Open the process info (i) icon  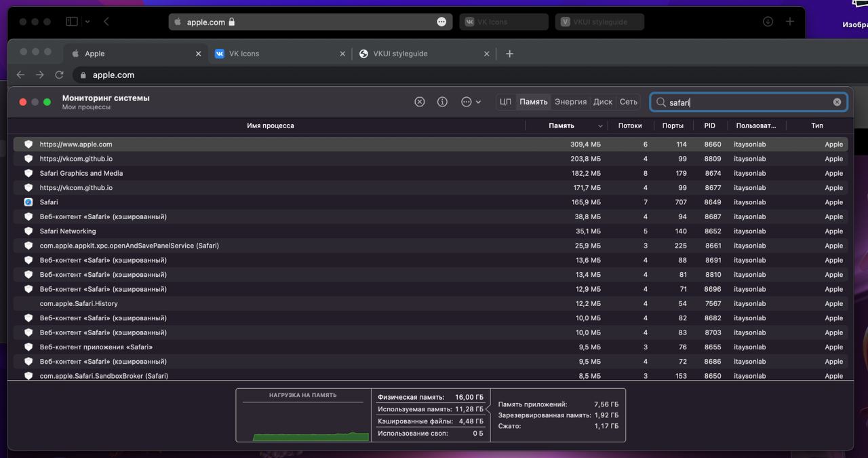(443, 102)
